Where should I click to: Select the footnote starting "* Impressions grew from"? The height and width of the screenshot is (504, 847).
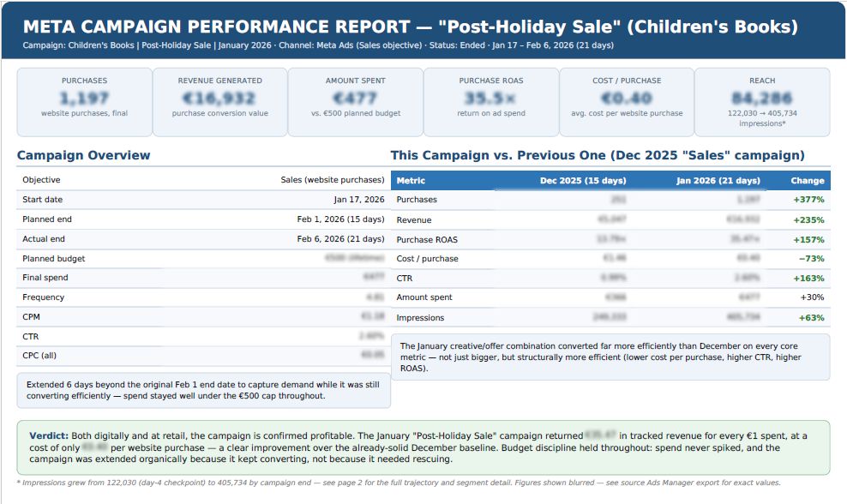pyautogui.click(x=399, y=483)
